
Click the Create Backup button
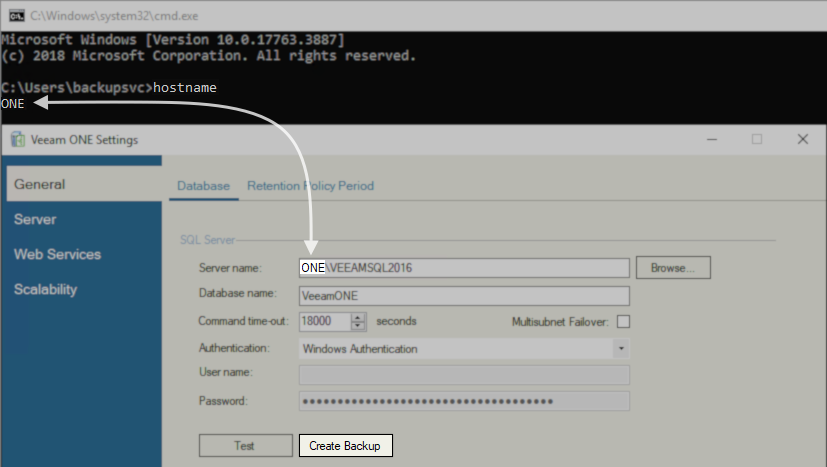345,446
